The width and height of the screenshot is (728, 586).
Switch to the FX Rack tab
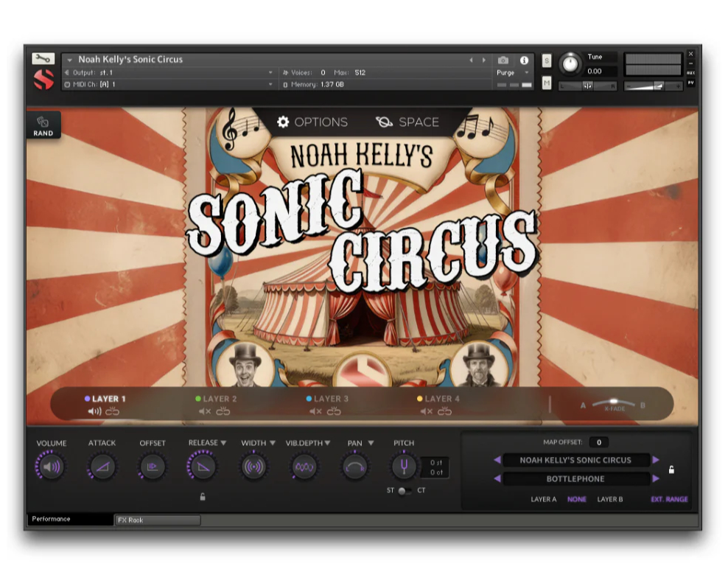click(157, 520)
